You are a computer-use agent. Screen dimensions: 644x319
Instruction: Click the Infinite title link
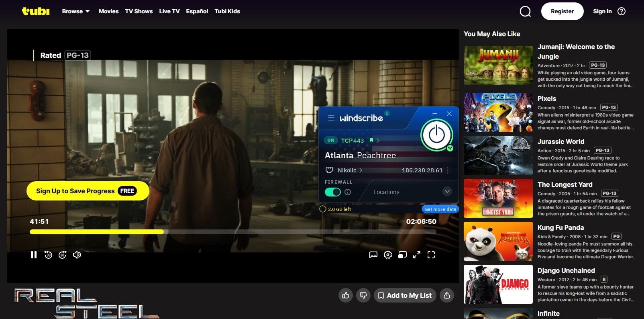point(548,313)
